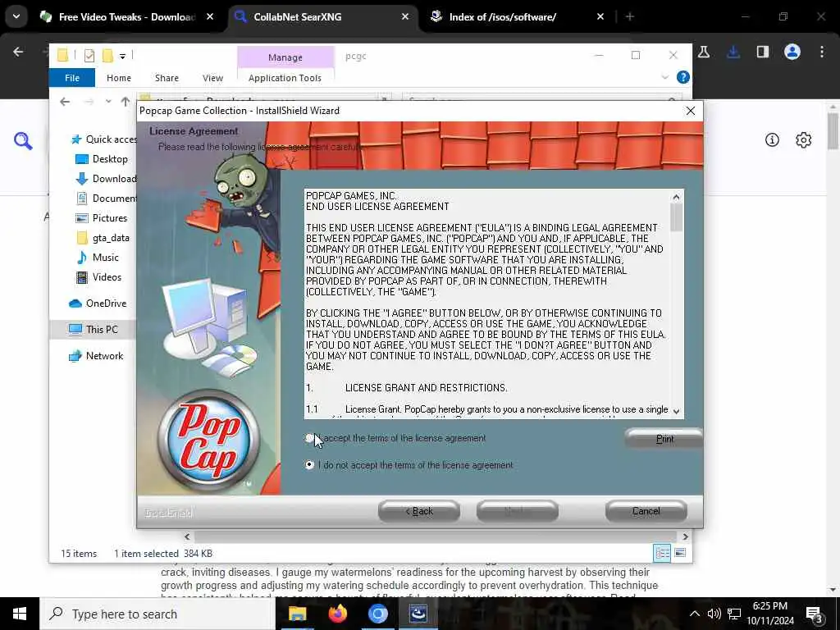Click taskbar search box
Image resolution: width=840 pixels, height=630 pixels.
pos(158,614)
